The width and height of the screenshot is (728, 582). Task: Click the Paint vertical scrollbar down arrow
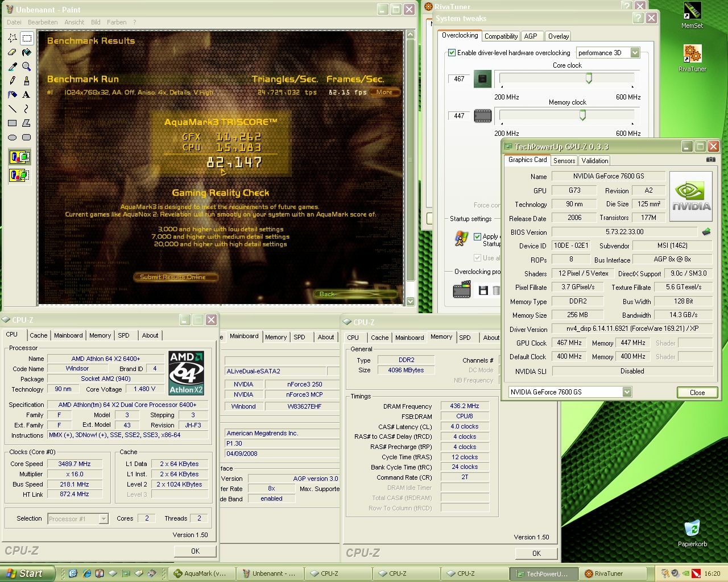click(410, 301)
